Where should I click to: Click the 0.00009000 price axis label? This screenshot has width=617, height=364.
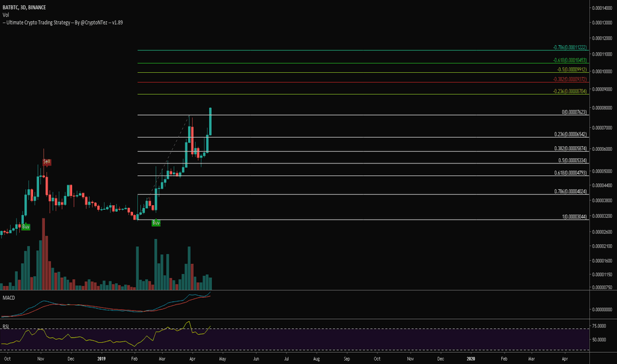click(x=602, y=89)
